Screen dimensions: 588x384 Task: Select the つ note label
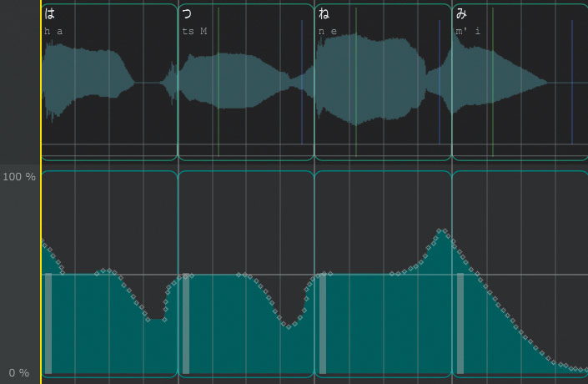pyautogui.click(x=187, y=14)
